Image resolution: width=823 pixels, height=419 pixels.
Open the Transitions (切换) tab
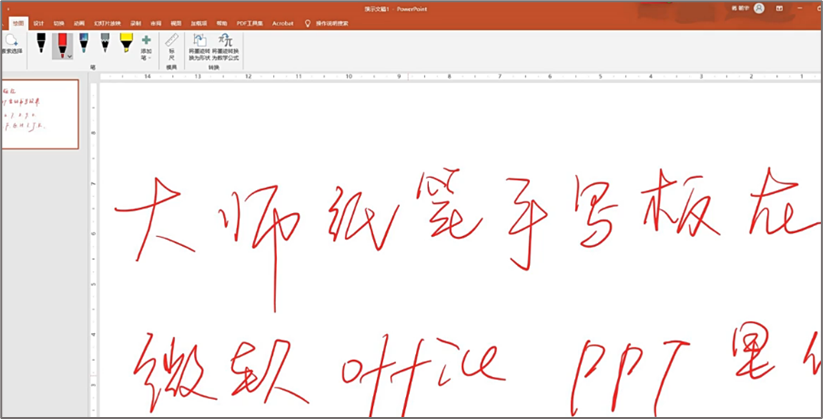pyautogui.click(x=58, y=24)
